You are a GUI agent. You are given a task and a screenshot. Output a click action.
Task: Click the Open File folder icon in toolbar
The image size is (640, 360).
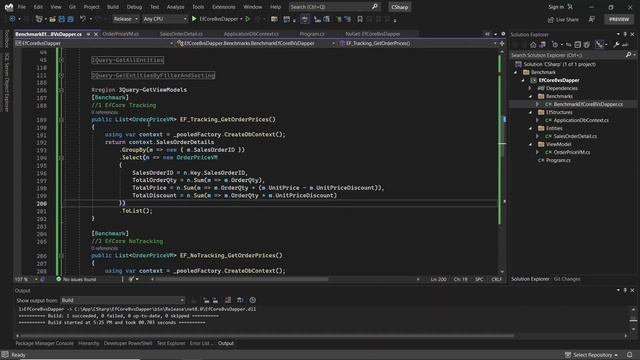(52, 19)
